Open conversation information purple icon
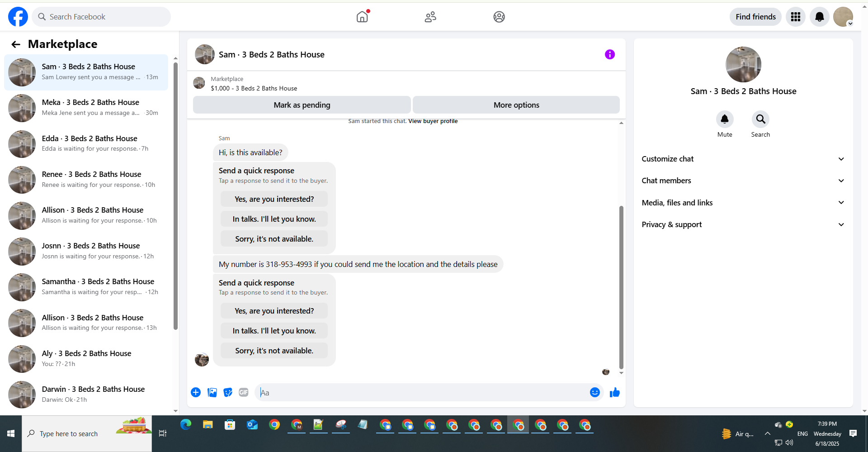868x452 pixels. tap(610, 54)
